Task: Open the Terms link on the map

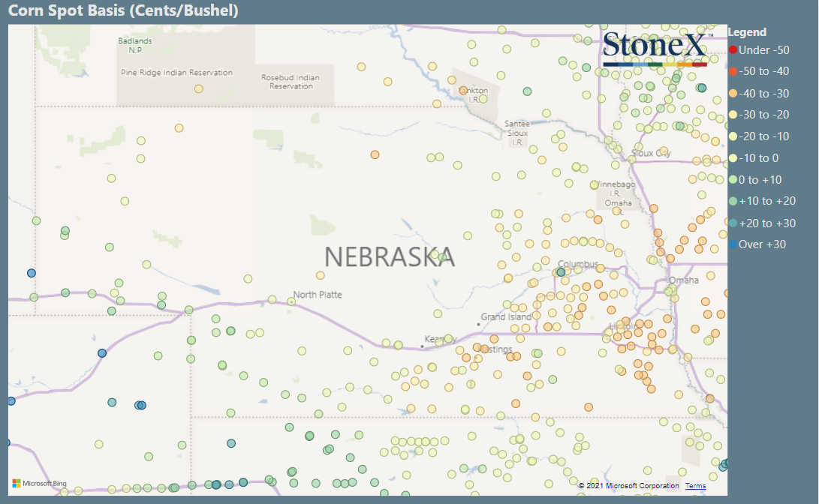Action: [x=695, y=486]
